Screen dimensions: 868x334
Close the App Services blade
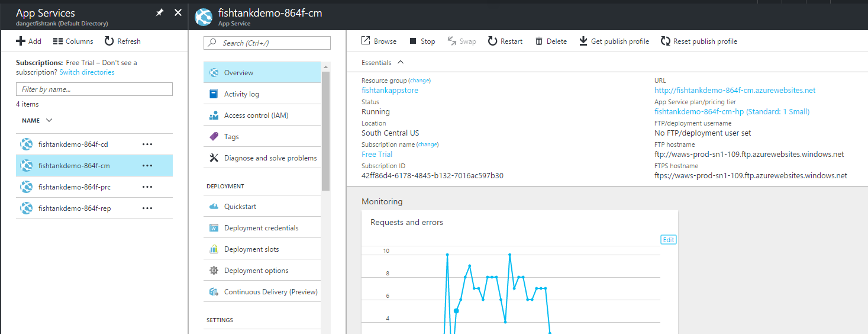[178, 12]
